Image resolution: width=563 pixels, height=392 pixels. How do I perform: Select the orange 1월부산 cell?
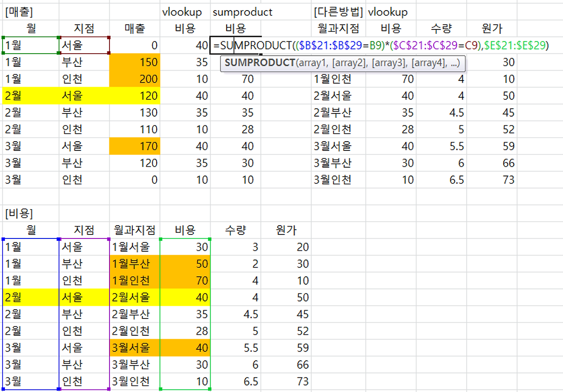[135, 264]
